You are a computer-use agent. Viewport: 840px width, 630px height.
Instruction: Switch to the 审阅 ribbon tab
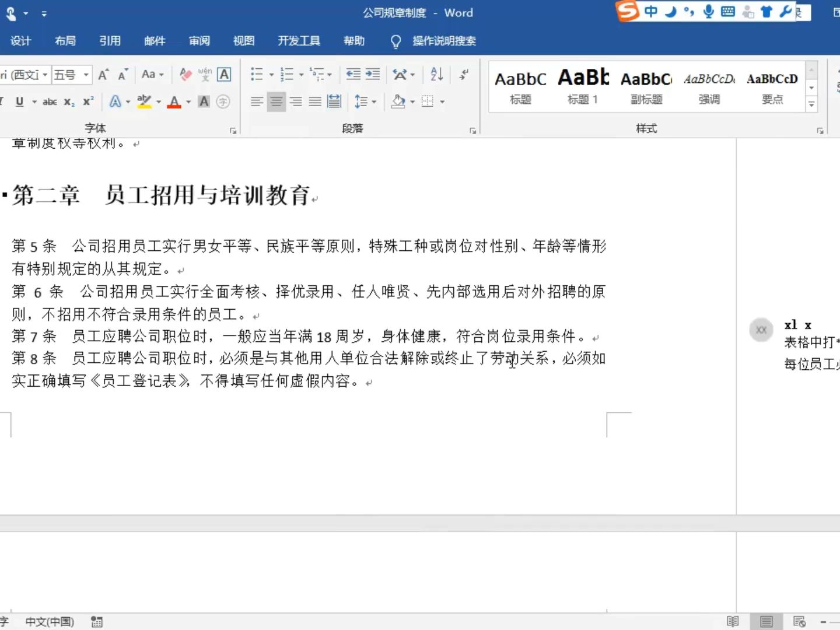tap(199, 41)
